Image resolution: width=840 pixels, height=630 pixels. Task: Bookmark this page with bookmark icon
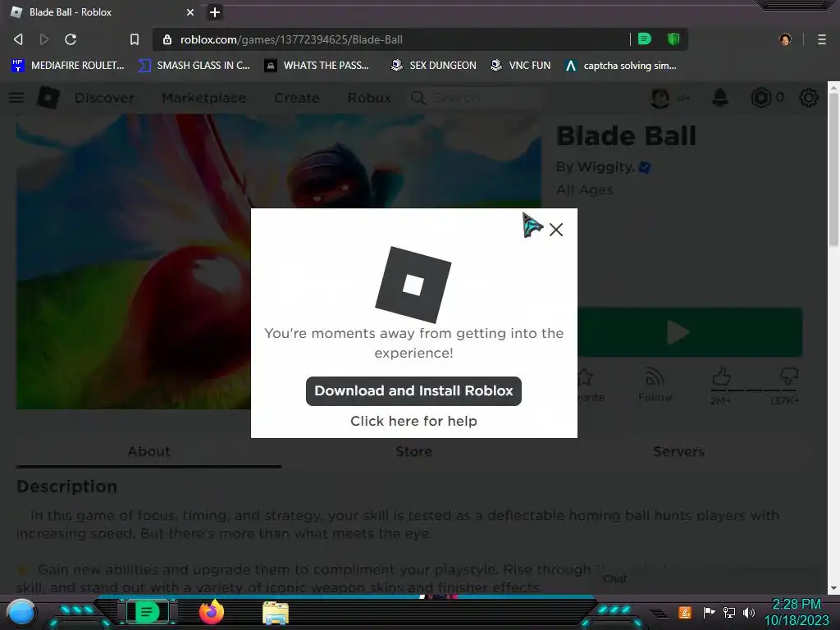click(x=135, y=39)
